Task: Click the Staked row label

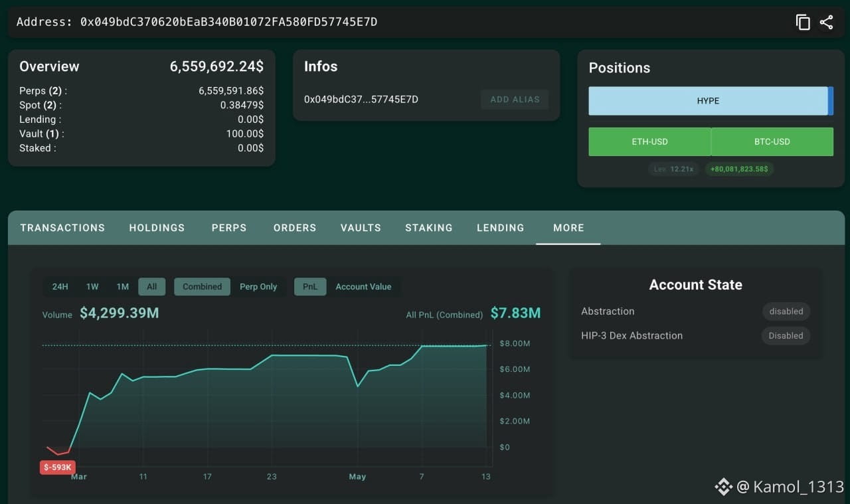Action: [x=38, y=148]
